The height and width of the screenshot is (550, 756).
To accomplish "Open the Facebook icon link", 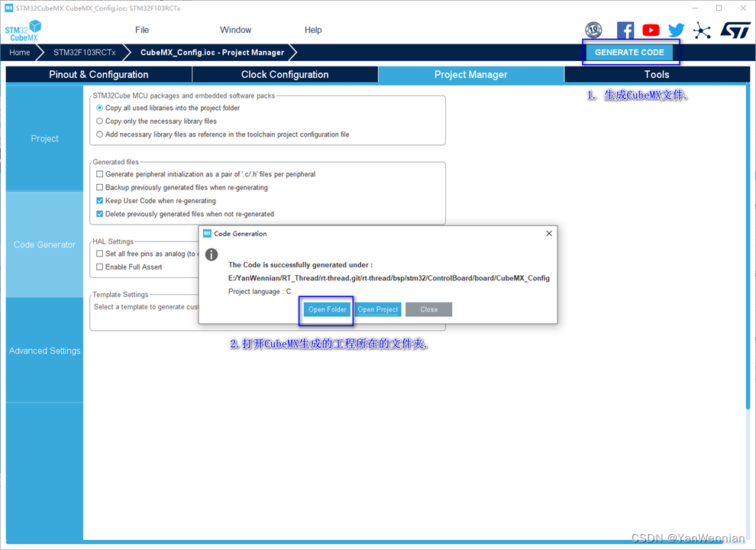I will [x=625, y=31].
